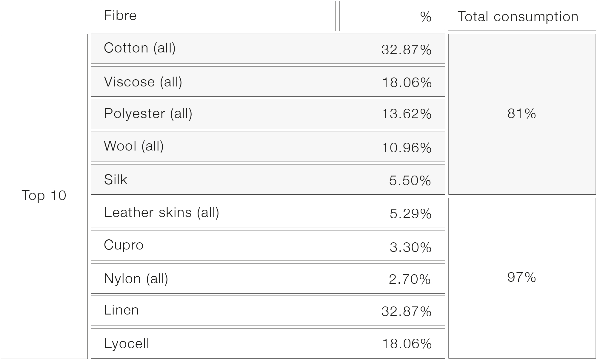Viewport: 597px width, 364px height.
Task: Click the Nylon (all) row
Action: [x=268, y=278]
